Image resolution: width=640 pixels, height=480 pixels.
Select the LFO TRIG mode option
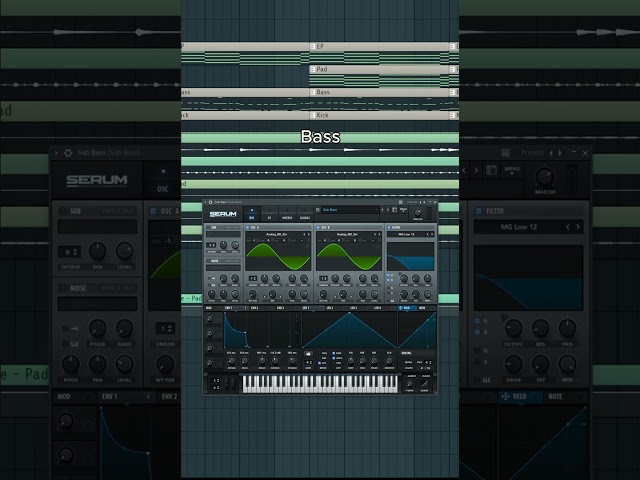tap(324, 353)
